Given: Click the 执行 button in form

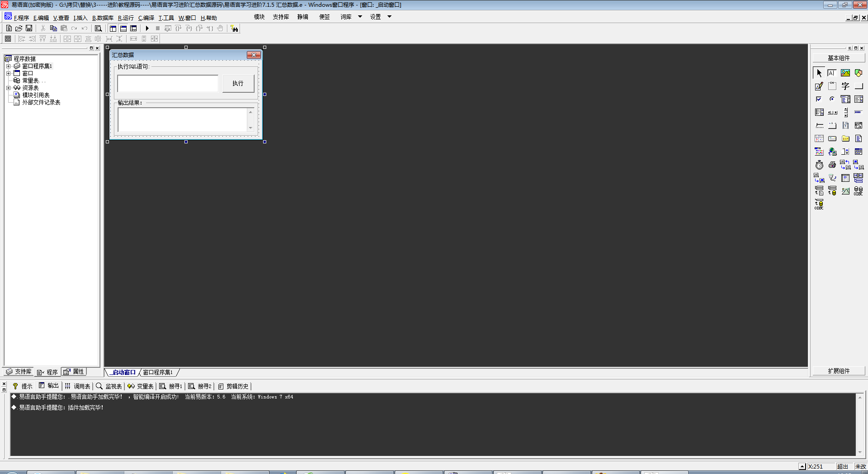Looking at the screenshot, I should [238, 83].
